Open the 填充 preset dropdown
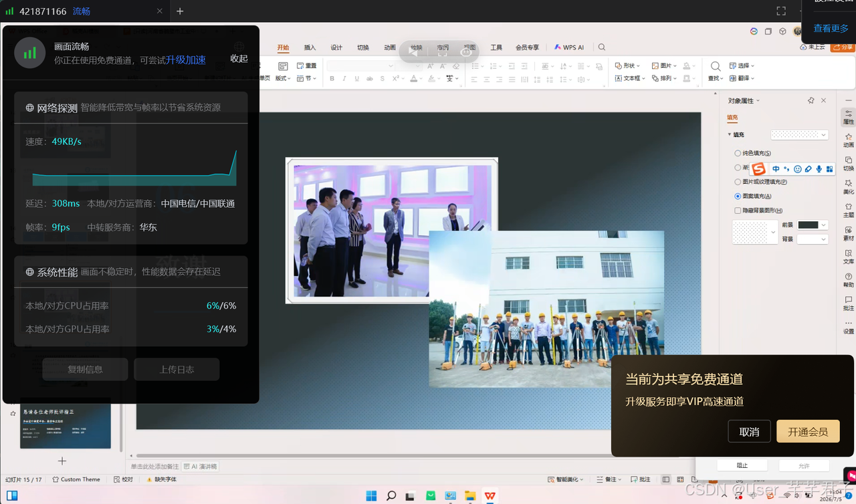 [x=799, y=135]
